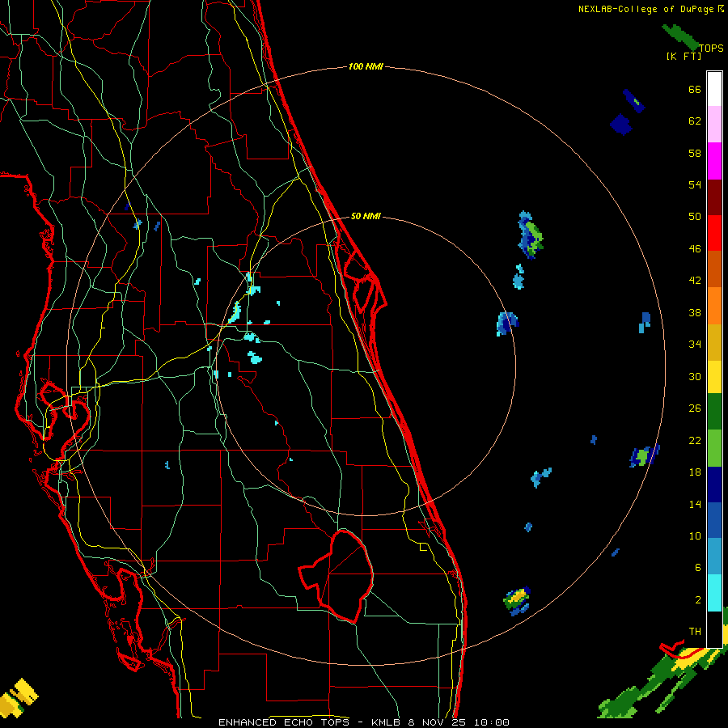Click the magenta legend swatch
Image resolution: width=728 pixels, height=728 pixels.
(714, 161)
